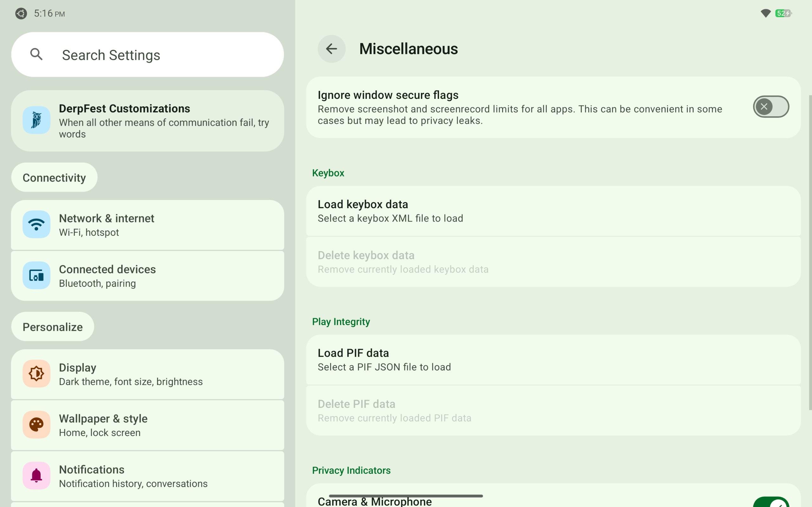This screenshot has height=507, width=812.
Task: Click the Network & internet Wi-Fi icon
Action: 36,224
